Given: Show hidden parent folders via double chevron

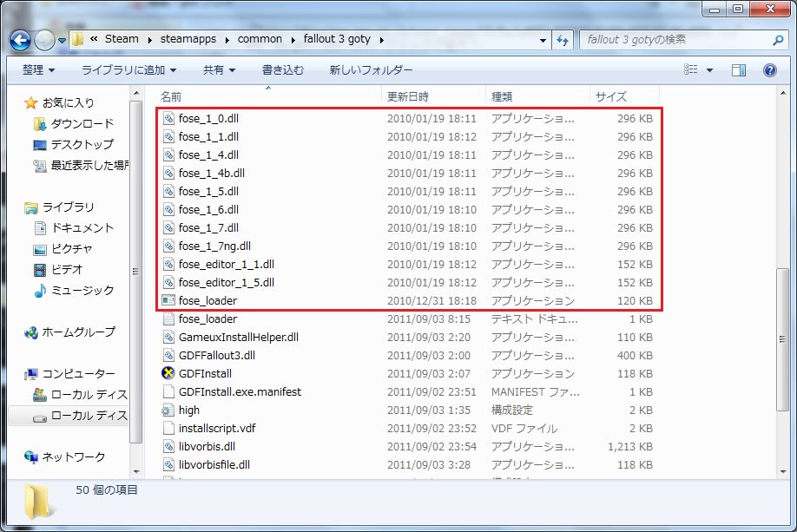Looking at the screenshot, I should coord(94,39).
